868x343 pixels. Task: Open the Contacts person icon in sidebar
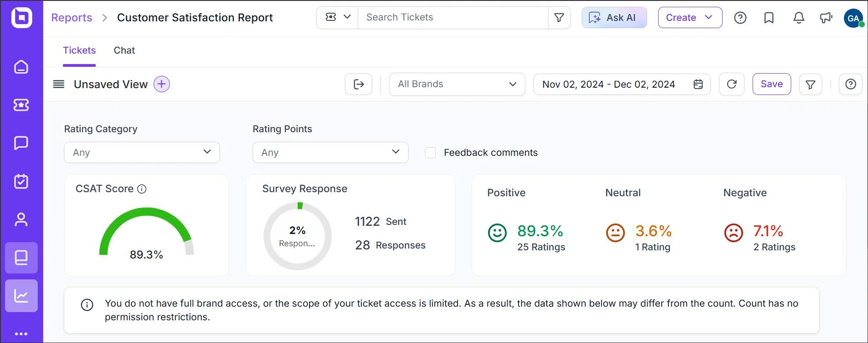(x=21, y=219)
